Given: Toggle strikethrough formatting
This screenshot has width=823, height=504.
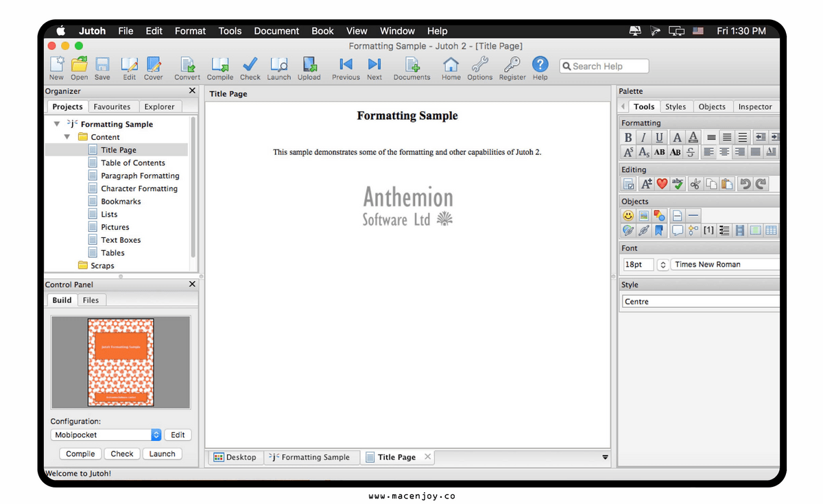Looking at the screenshot, I should [691, 152].
